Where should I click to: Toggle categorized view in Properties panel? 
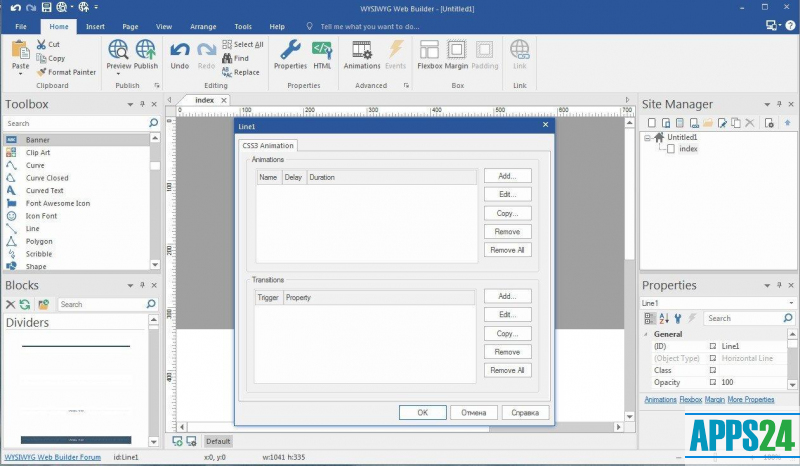650,318
